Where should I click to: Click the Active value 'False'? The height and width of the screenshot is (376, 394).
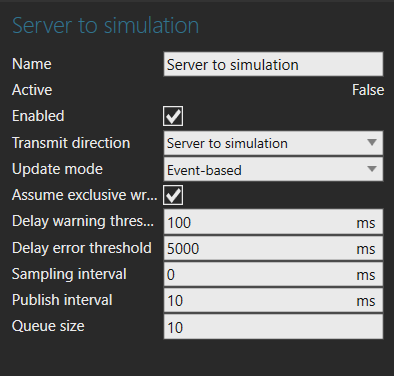(x=368, y=90)
